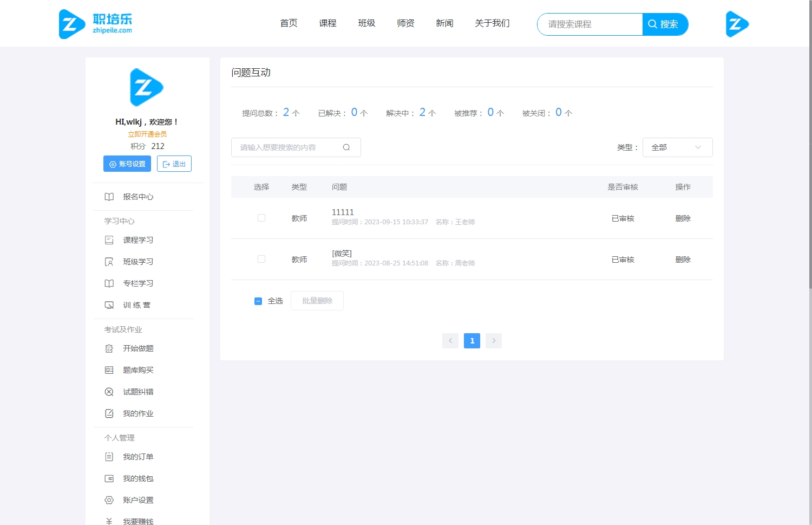812x525 pixels.
Task: Open 课程 in the top navigation
Action: coord(328,23)
